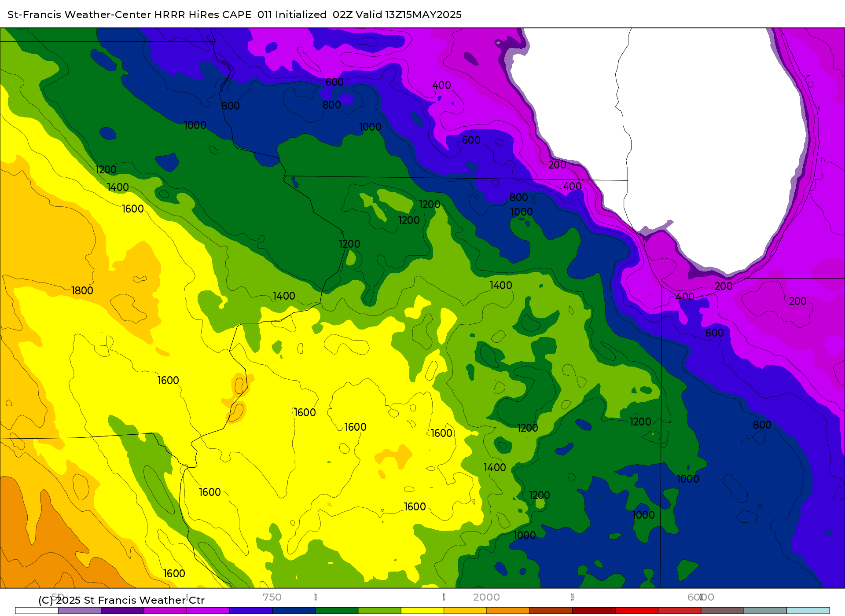
Task: Click the white swatch in the color legend
Action: pyautogui.click(x=37, y=611)
